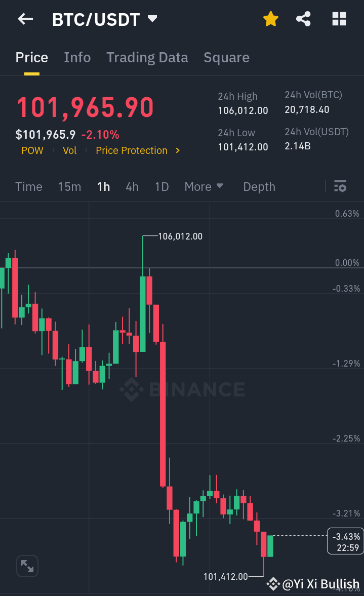364x596 pixels.
Task: Favorite BTC/USDT using the star icon
Action: coord(271,18)
